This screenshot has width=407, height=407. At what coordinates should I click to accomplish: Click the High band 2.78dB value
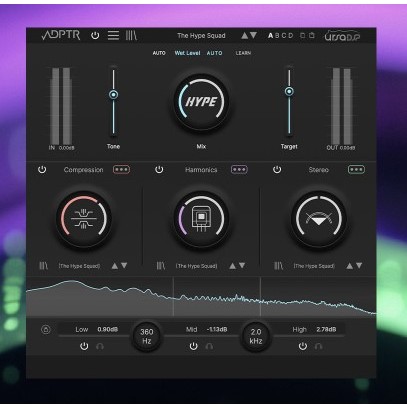[326, 329]
